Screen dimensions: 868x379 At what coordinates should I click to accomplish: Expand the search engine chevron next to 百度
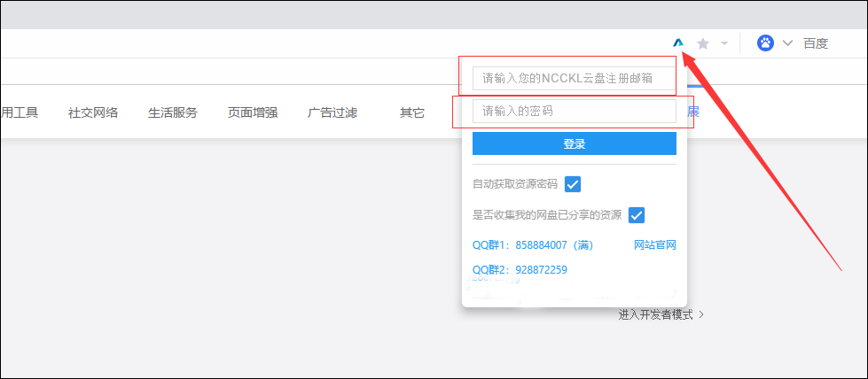coord(787,43)
